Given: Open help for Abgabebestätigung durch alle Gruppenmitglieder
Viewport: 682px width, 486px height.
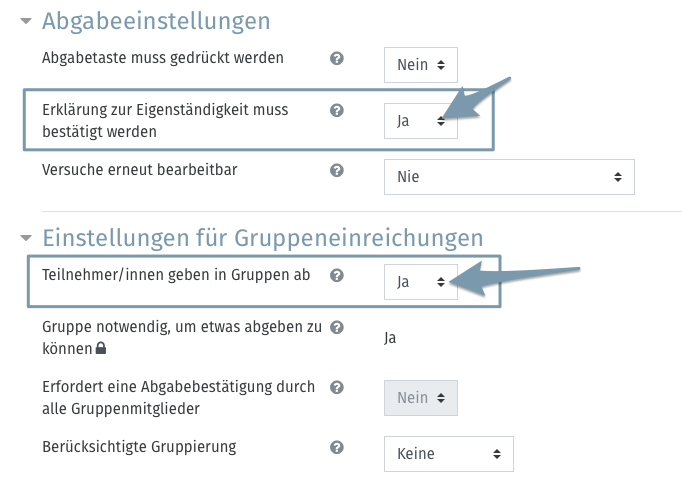Looking at the screenshot, I should pyautogui.click(x=337, y=387).
